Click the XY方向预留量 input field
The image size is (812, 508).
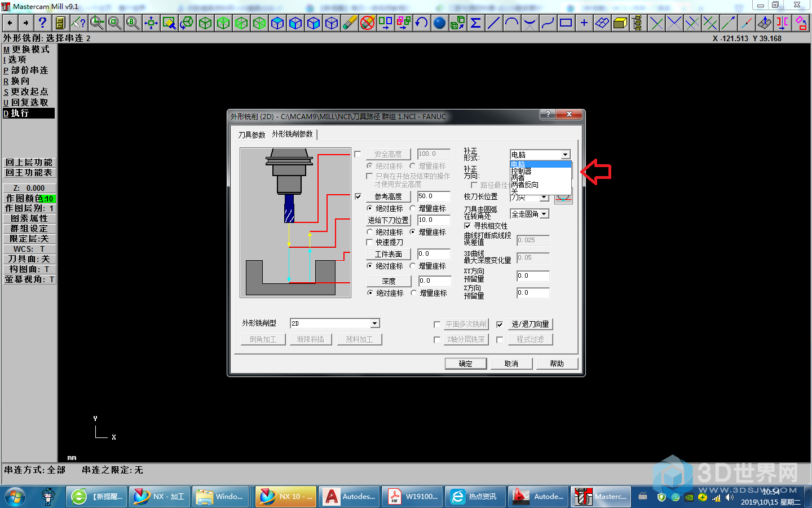533,276
